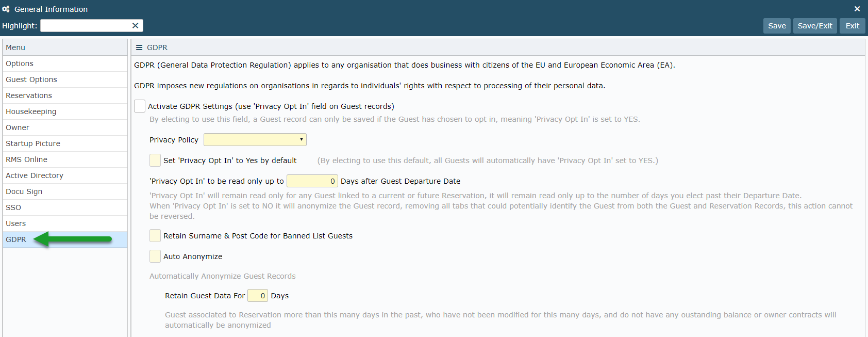
Task: Click the General Information gears icon
Action: click(6, 9)
